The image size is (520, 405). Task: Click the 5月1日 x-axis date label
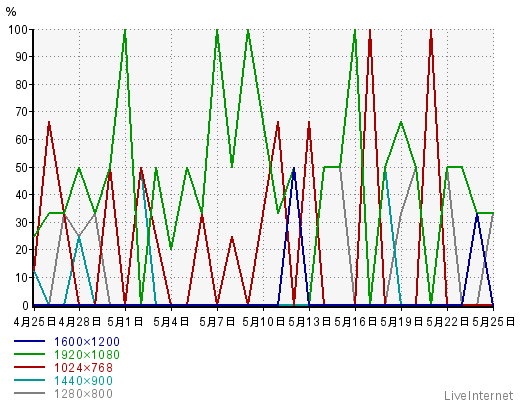pyautogui.click(x=125, y=322)
